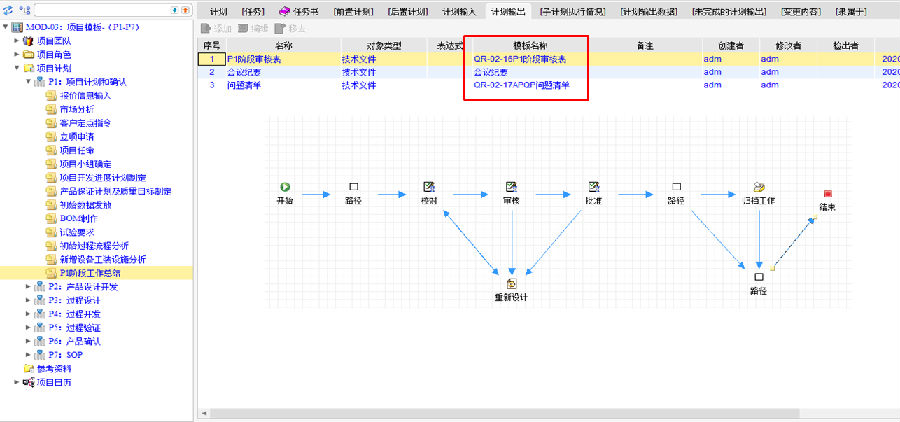The height and width of the screenshot is (422, 900).
Task: Click QR-02-17APQP问题清单 template name
Action: (522, 86)
